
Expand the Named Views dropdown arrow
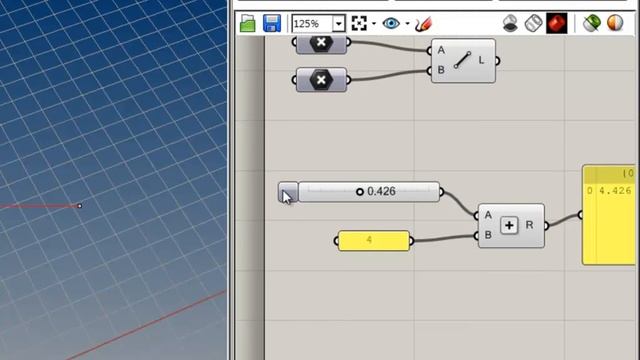pos(407,24)
